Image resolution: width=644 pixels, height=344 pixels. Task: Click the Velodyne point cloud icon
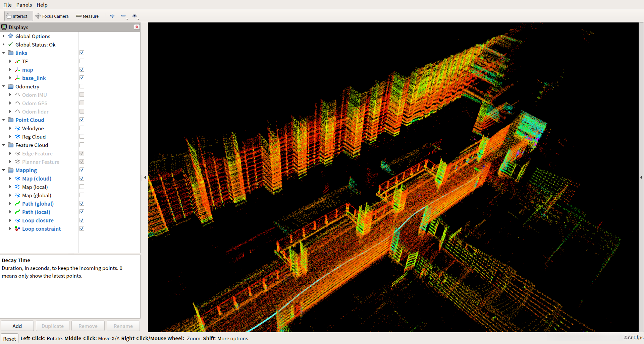(17, 128)
